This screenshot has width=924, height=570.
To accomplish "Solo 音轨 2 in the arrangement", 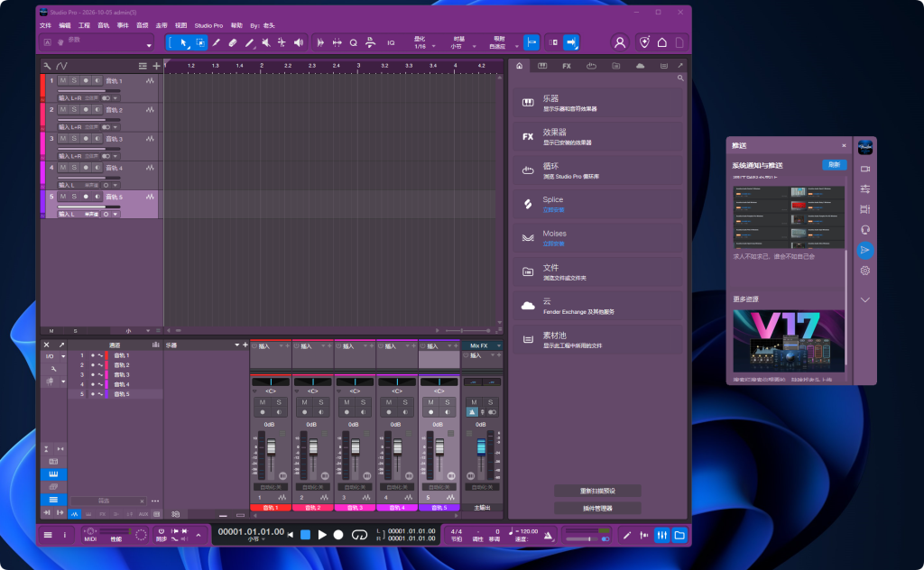I will point(74,109).
